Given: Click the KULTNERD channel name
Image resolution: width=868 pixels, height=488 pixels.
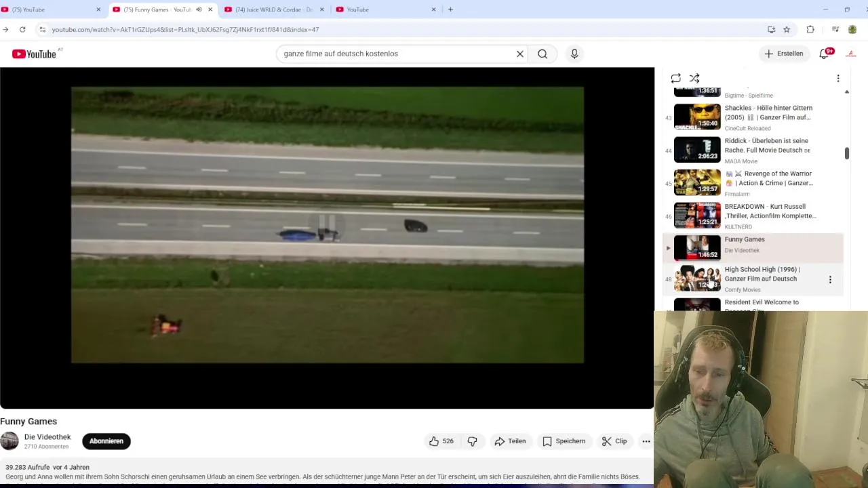Looking at the screenshot, I should (x=738, y=227).
